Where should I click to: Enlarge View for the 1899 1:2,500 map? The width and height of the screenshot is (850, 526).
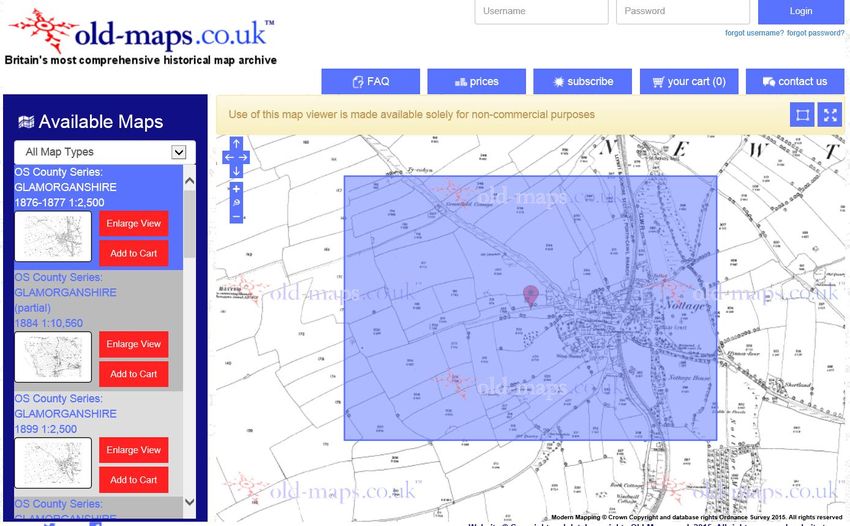[x=133, y=450]
